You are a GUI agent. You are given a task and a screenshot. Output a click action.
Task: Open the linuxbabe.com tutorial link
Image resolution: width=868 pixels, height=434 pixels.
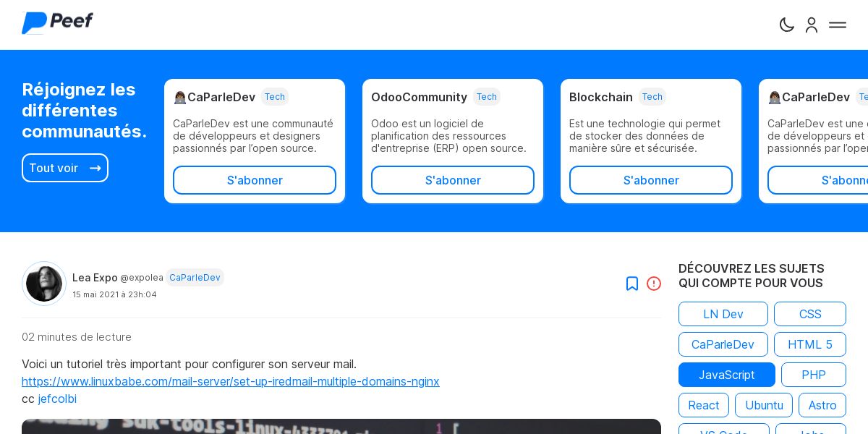pyautogui.click(x=231, y=381)
